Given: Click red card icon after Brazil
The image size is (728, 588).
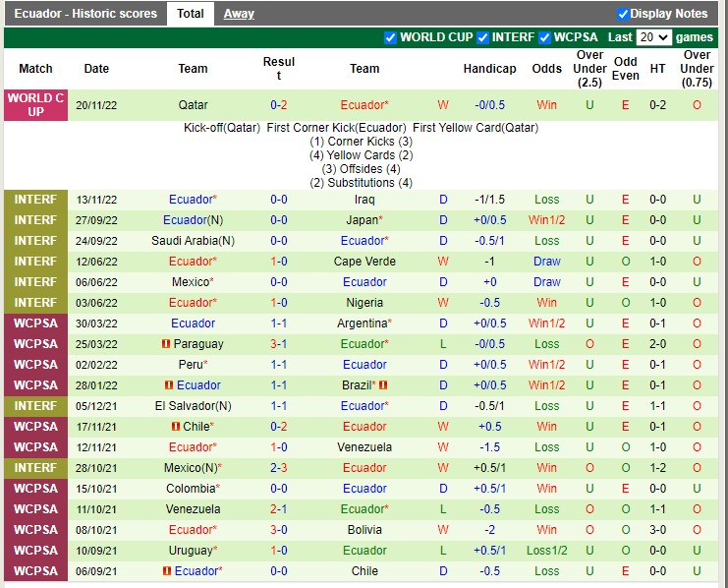Looking at the screenshot, I should [383, 385].
